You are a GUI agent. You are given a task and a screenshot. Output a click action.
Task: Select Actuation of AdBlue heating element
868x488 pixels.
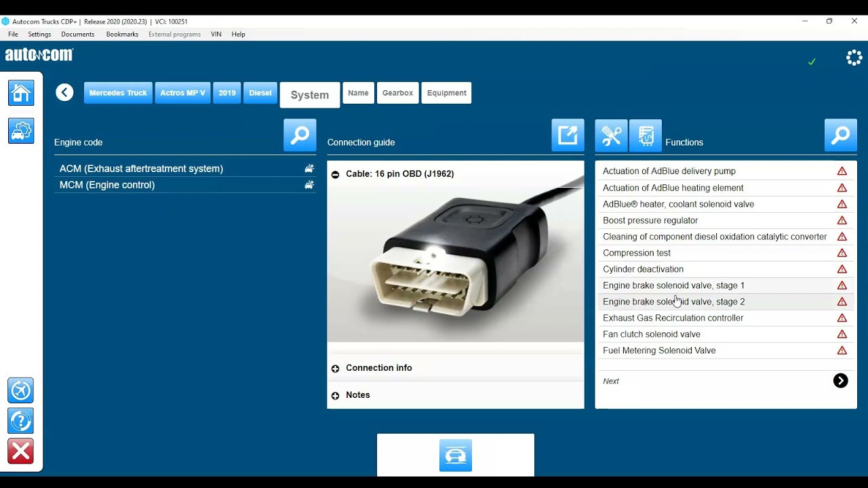726,188
